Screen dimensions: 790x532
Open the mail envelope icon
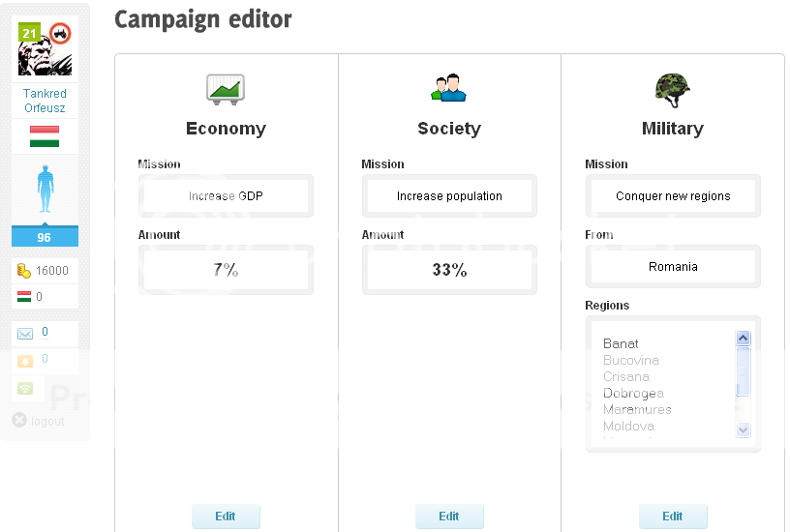(25, 334)
